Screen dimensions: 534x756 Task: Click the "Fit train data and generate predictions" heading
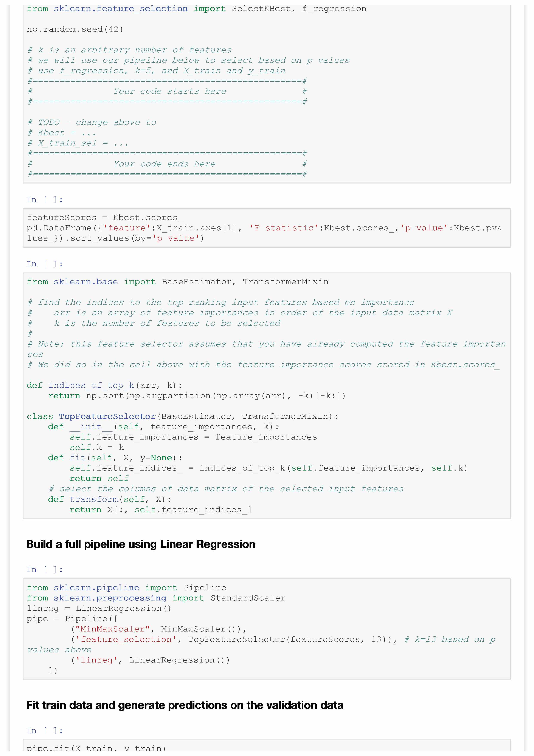184,705
